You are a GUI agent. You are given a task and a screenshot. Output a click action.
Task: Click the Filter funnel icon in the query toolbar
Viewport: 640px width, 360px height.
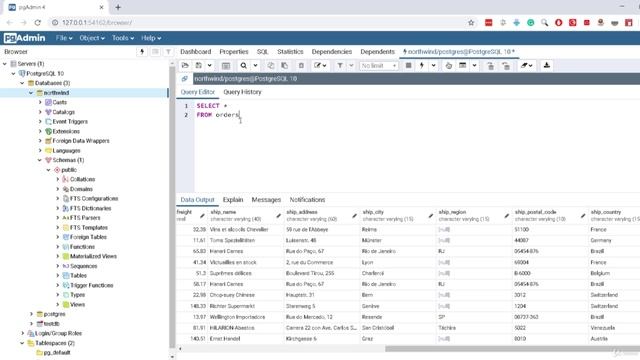340,65
